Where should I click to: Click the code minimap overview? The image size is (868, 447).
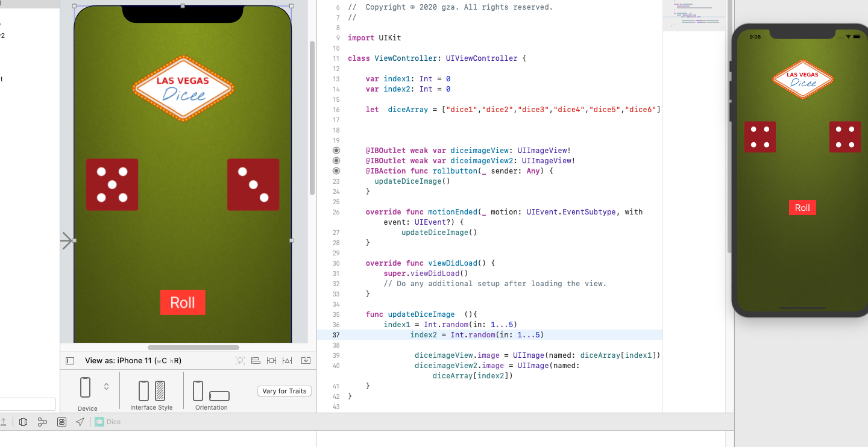pyautogui.click(x=693, y=16)
